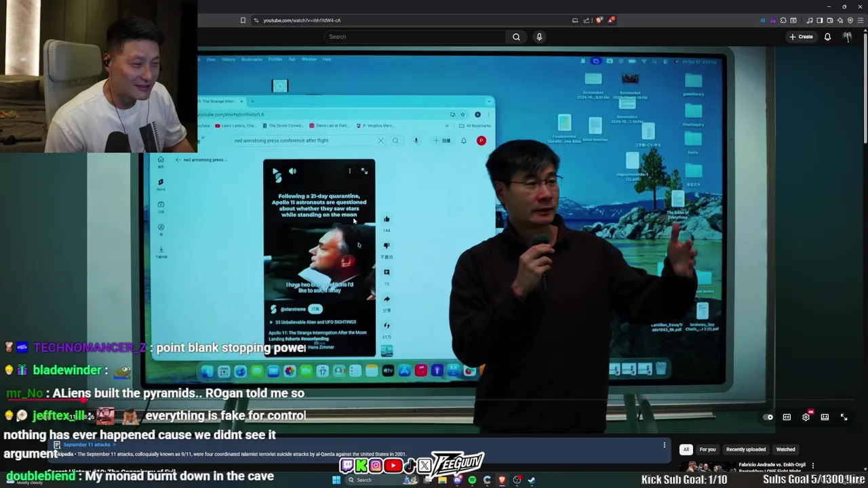Open the Brave browser taskbar icon
This screenshot has height=488, width=868.
(502, 480)
